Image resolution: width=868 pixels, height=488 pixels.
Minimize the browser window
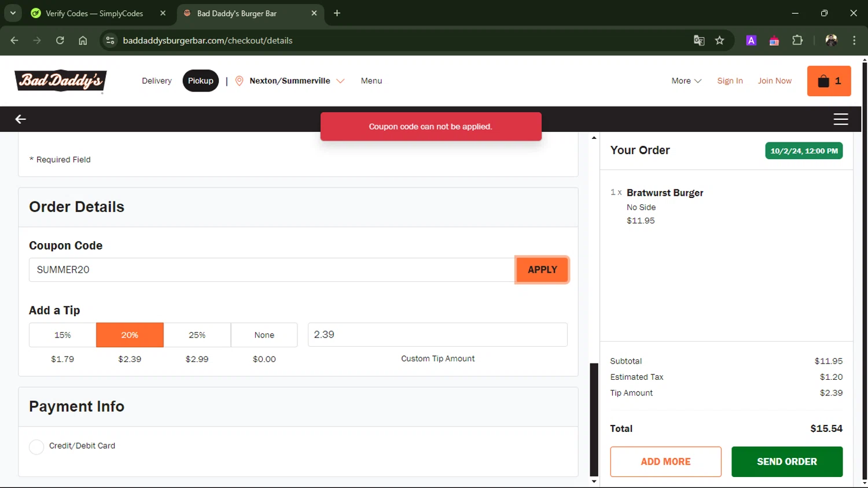[795, 13]
